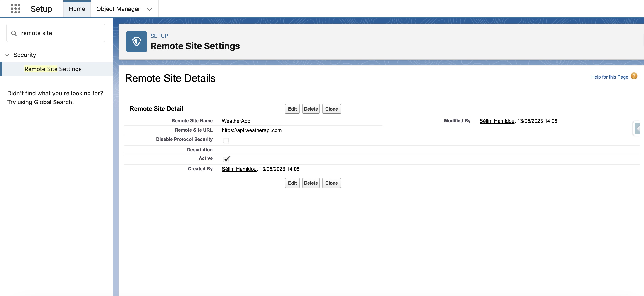Click the Disable Protocol Security label
644x296 pixels.
(x=184, y=139)
